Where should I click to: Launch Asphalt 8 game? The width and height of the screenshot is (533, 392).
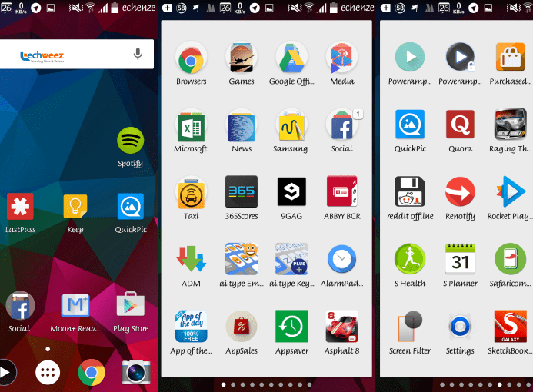(x=341, y=326)
